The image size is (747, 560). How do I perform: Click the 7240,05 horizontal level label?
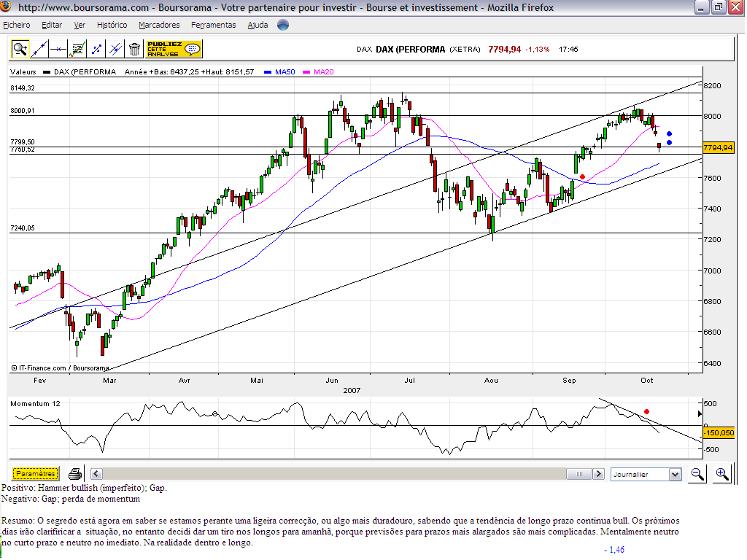[x=23, y=228]
